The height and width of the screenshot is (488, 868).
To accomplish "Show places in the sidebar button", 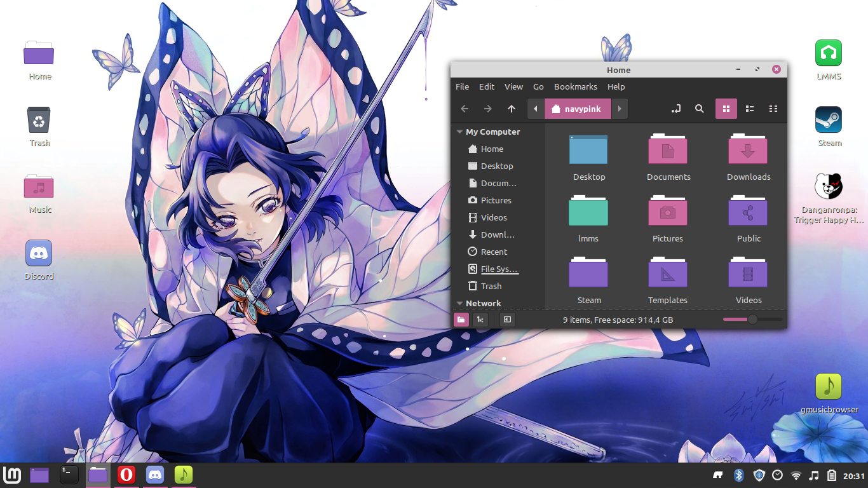I will 461,320.
